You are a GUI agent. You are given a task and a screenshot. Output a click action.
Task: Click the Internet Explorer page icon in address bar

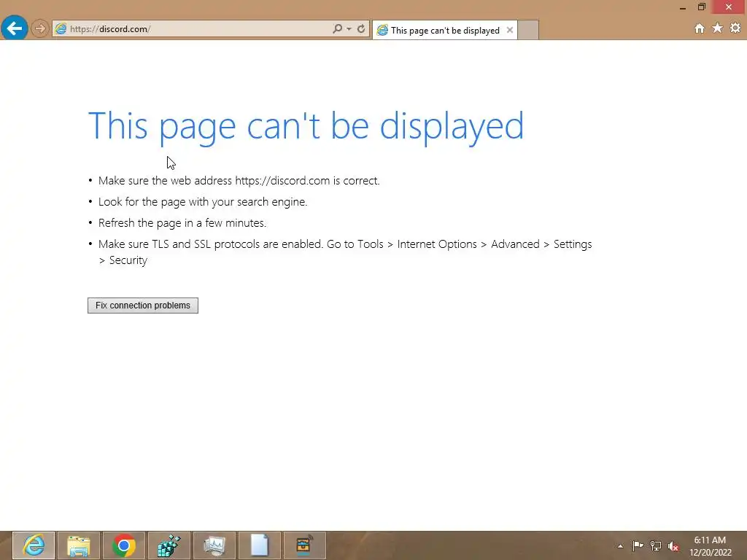pos(61,29)
